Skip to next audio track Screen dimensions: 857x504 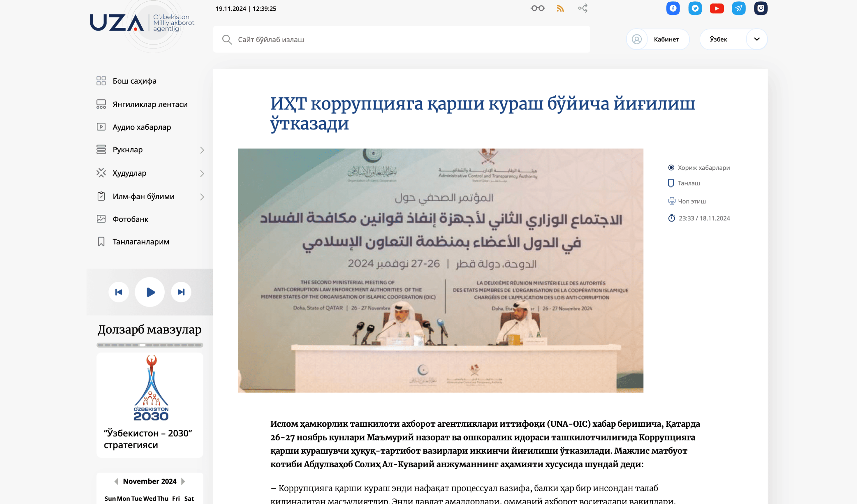(181, 292)
